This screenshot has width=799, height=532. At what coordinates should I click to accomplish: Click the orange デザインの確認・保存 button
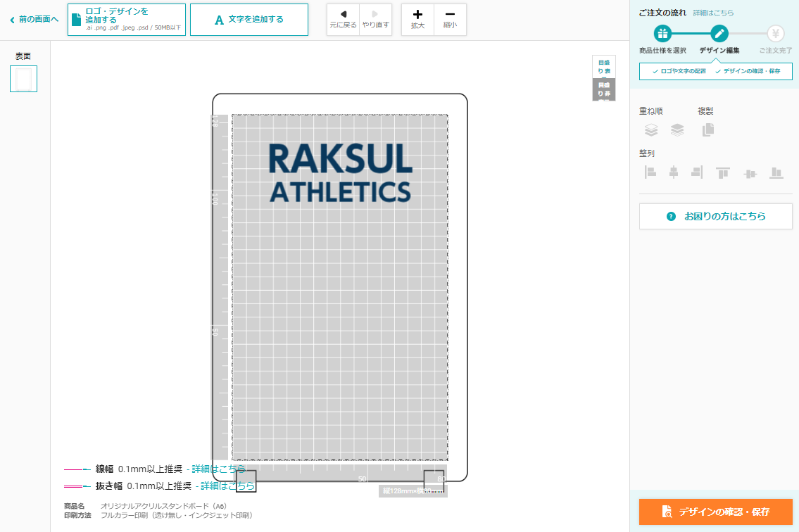click(x=716, y=512)
